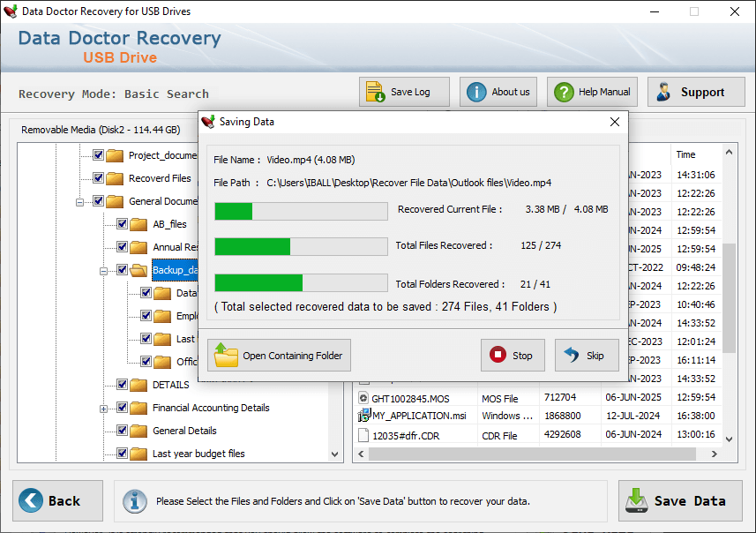Click the Total Folders Recovered progress bar
The width and height of the screenshot is (756, 533).
click(302, 282)
